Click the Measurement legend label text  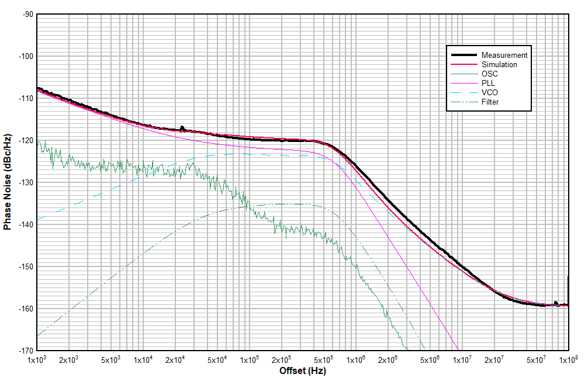coord(504,56)
